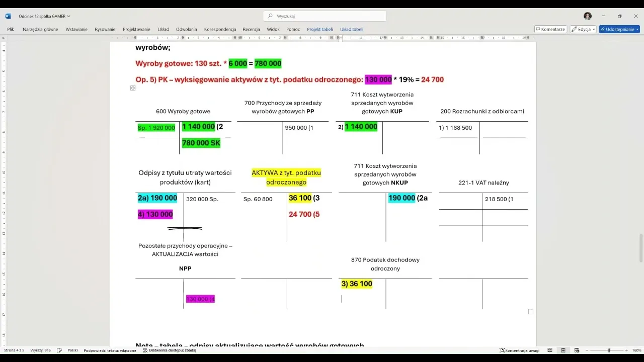Image resolution: width=644 pixels, height=362 pixels.
Task: Toggle Koncentracja uwagi focus mode
Action: tap(521, 350)
